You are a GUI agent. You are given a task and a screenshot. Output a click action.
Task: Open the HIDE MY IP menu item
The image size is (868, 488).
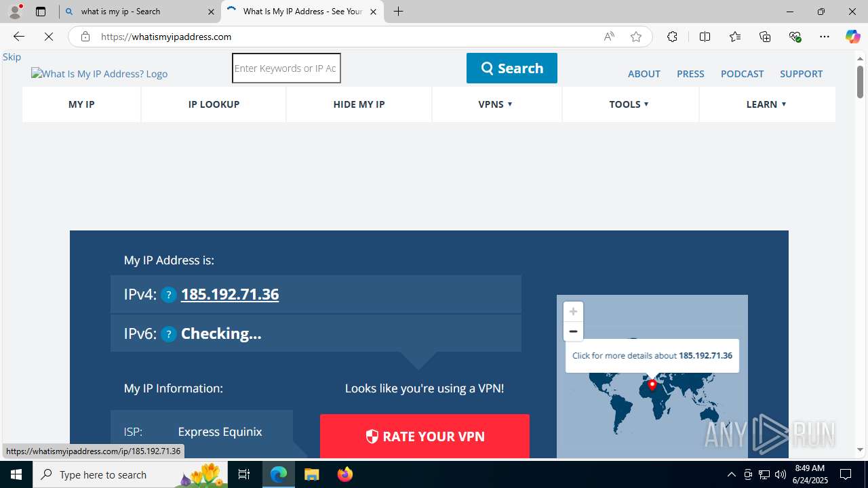click(359, 104)
